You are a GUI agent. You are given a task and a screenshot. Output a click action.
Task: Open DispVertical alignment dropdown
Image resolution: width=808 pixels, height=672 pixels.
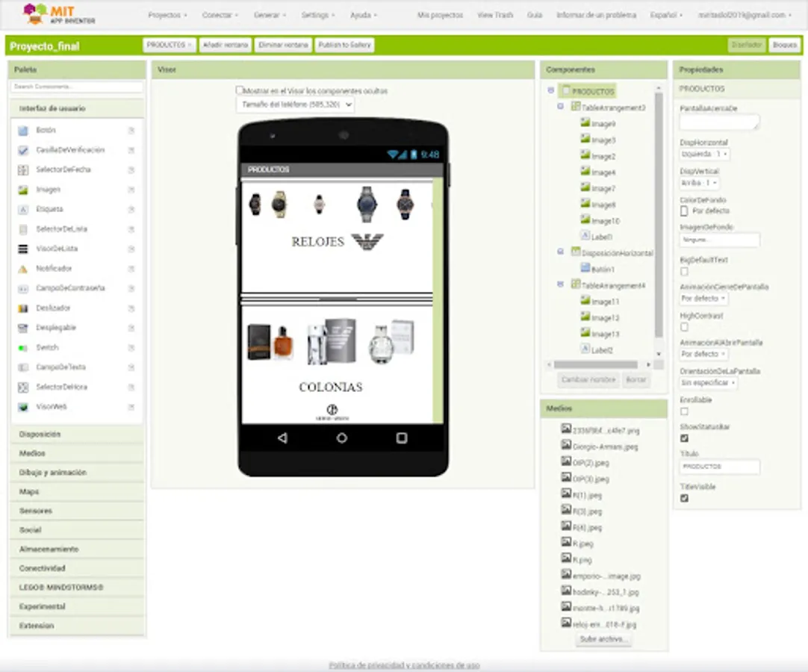(699, 183)
